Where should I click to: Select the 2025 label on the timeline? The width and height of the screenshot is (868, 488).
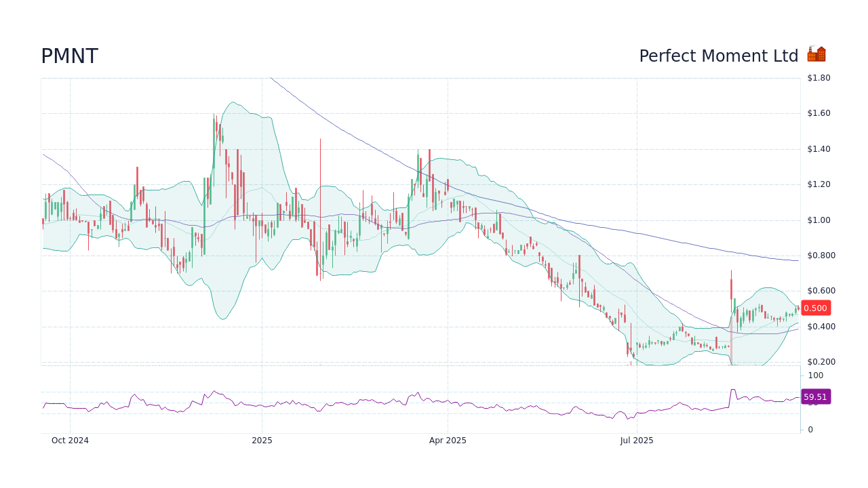point(261,440)
